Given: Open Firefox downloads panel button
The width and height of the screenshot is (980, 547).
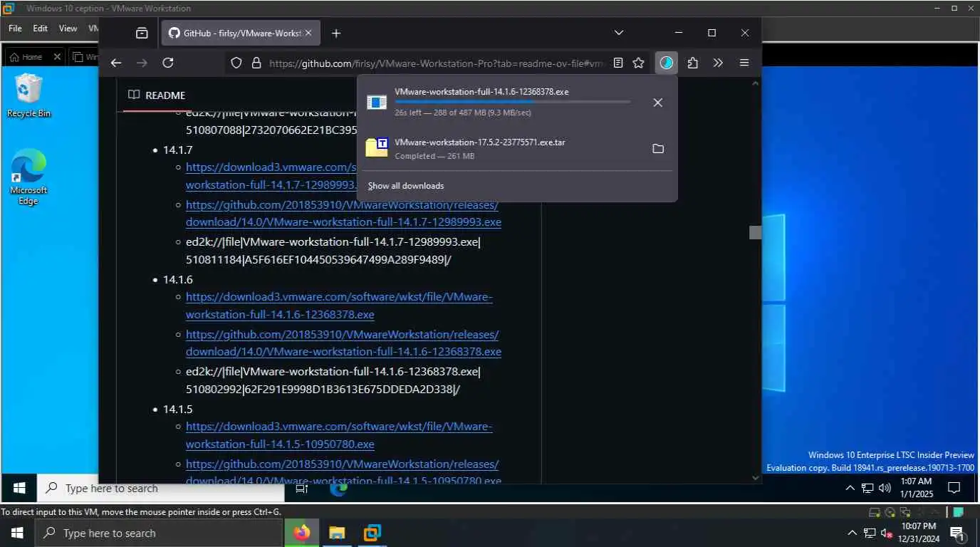Looking at the screenshot, I should point(666,63).
